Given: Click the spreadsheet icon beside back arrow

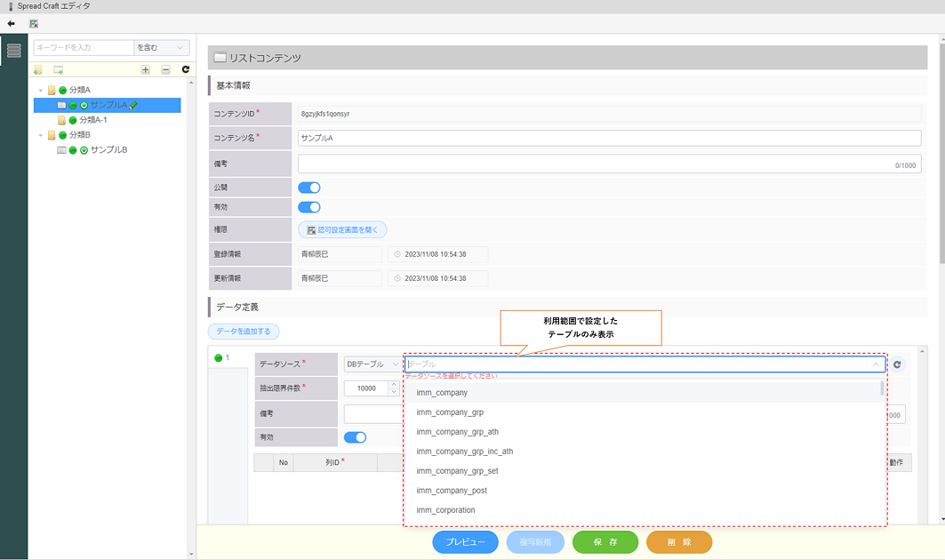Looking at the screenshot, I should [34, 24].
